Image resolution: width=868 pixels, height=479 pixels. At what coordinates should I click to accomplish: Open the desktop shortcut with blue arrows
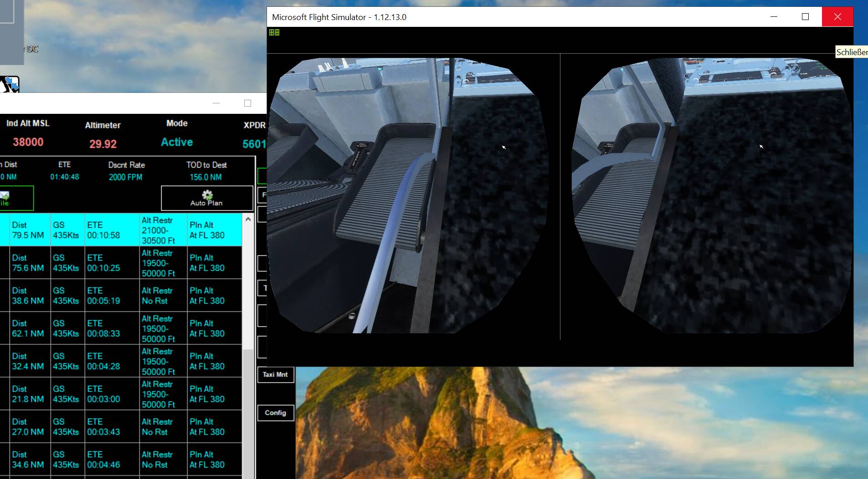click(x=10, y=84)
